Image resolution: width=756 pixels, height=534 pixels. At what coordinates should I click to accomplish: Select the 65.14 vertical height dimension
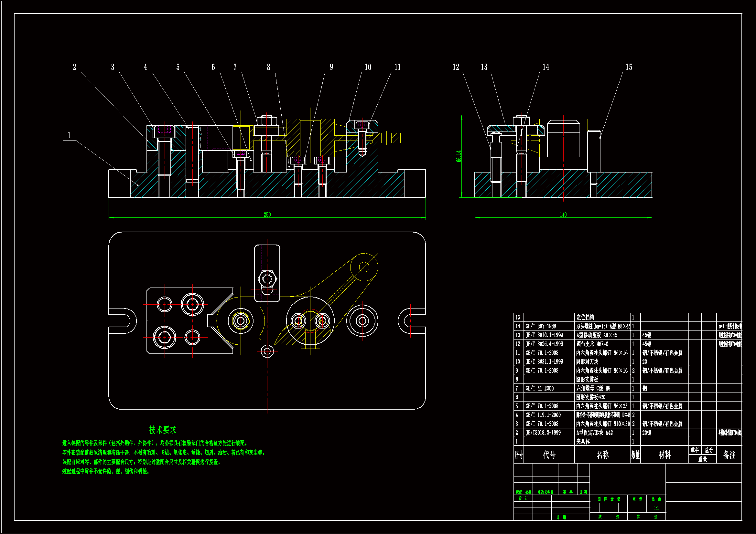[x=459, y=156]
